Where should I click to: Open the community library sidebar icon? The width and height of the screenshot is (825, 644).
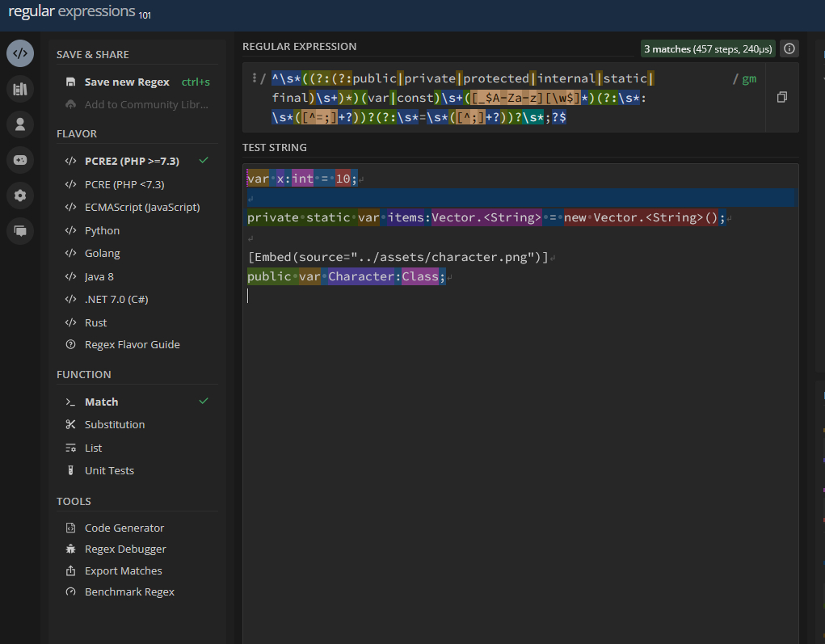tap(20, 89)
